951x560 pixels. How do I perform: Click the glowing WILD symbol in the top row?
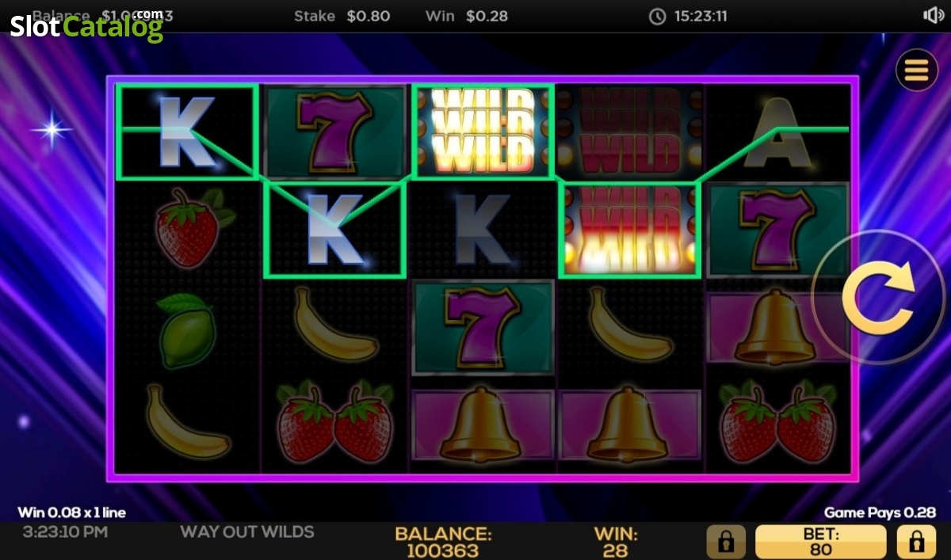[x=483, y=131]
